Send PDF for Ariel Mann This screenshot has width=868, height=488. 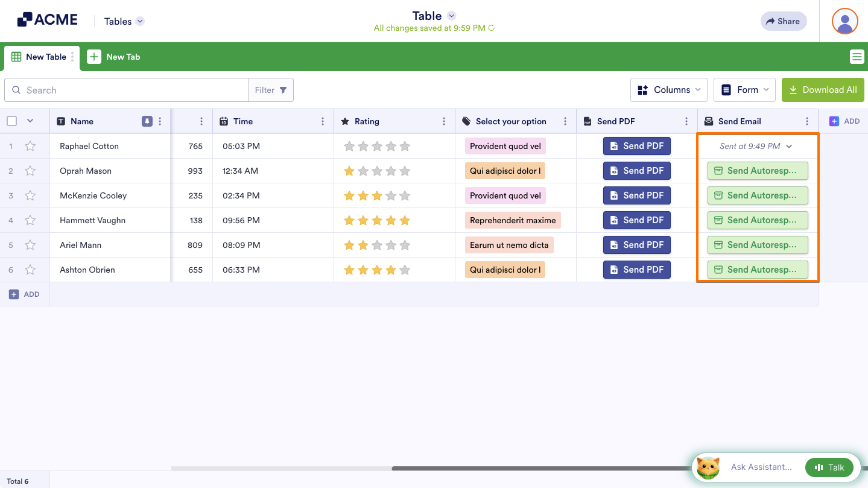[637, 245]
